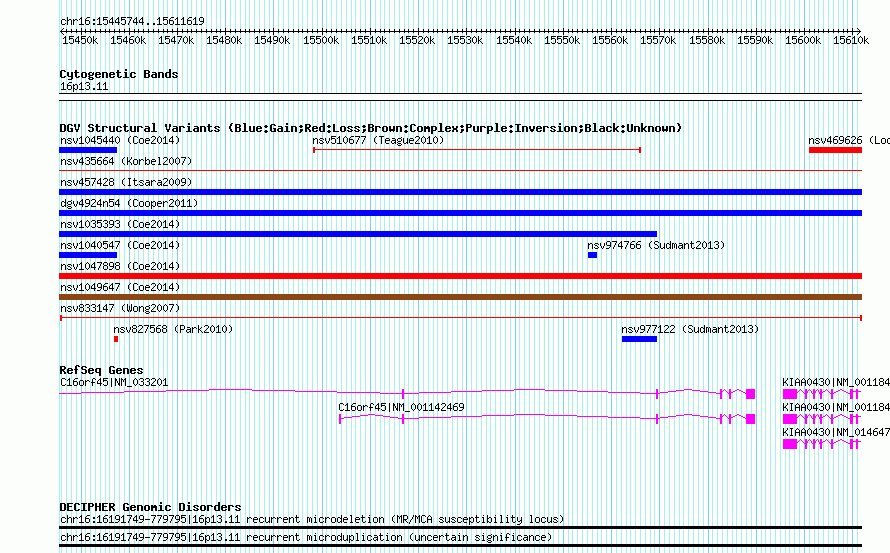Click the dgv4924n54 (Cooper2011) label
Screen dimensions: 890x553
tap(129, 203)
